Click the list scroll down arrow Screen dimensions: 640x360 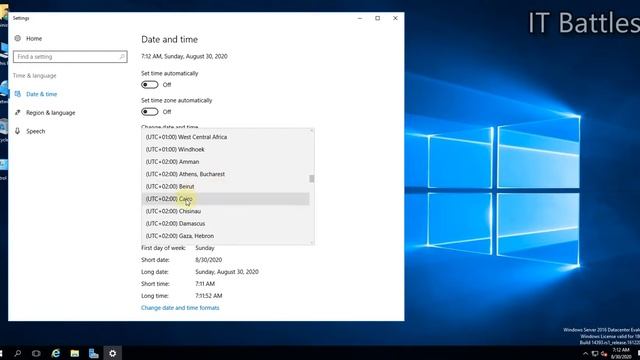click(x=312, y=242)
